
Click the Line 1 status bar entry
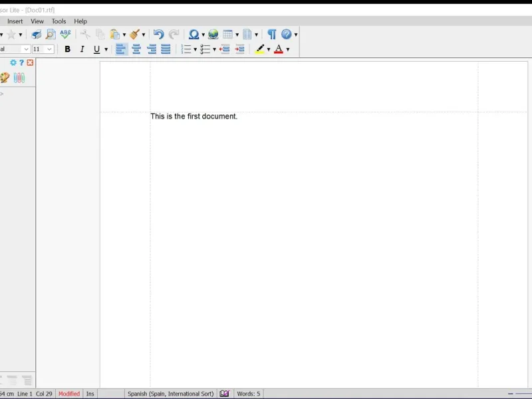pyautogui.click(x=25, y=394)
